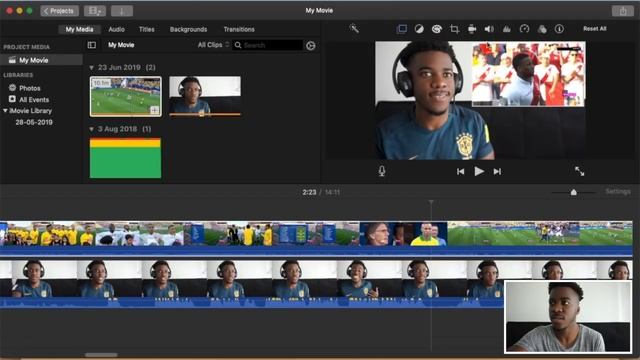Collapse the 3 Aug 2018 group
Viewport: 640px width, 360px height.
pos(91,129)
